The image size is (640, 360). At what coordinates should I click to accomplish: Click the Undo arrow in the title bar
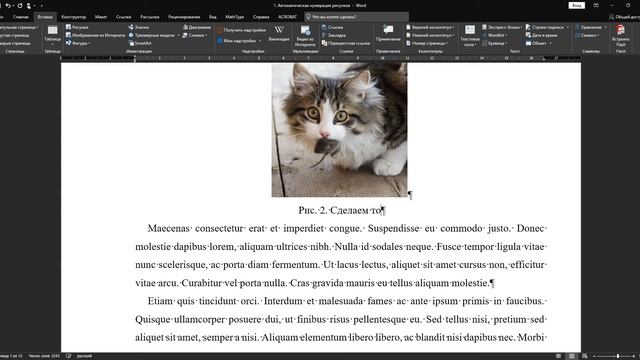(8, 6)
